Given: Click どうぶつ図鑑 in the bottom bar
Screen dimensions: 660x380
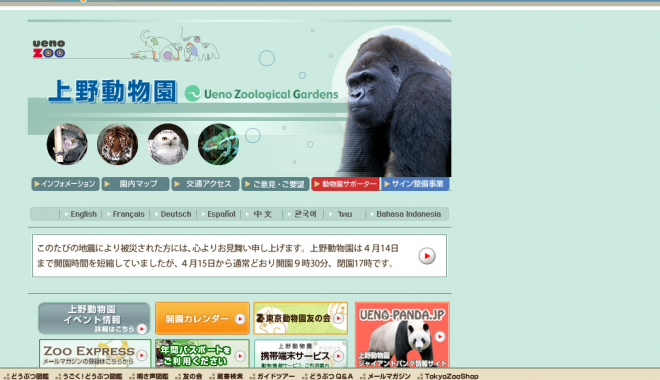Looking at the screenshot, I should 30,376.
